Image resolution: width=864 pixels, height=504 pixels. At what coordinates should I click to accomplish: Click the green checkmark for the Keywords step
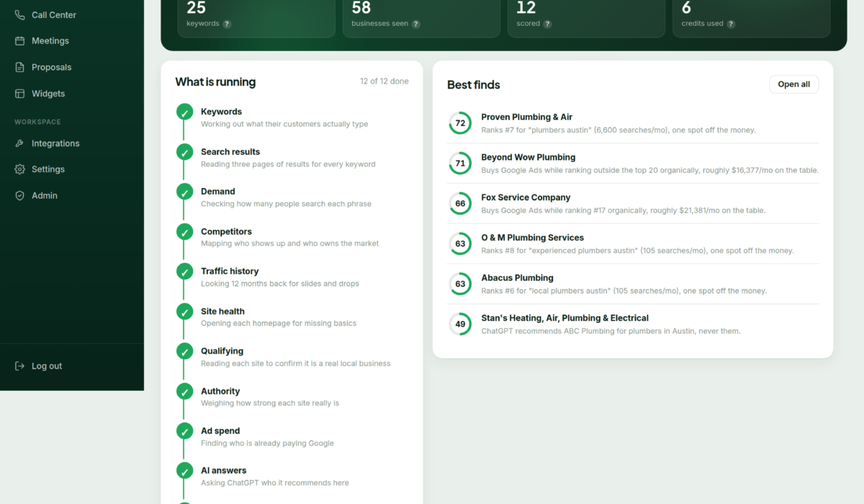coord(184,112)
